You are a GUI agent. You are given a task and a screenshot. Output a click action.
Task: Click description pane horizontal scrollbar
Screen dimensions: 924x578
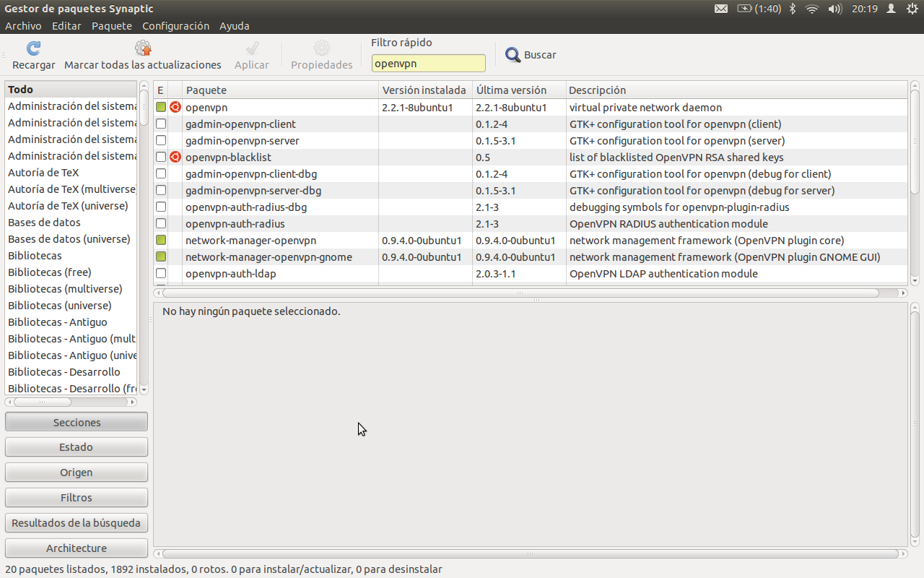click(530, 553)
